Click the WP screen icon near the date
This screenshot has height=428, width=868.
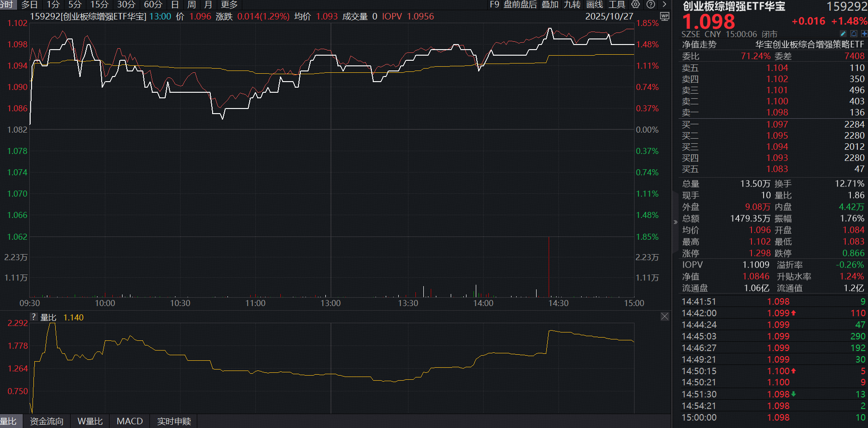pos(665,16)
